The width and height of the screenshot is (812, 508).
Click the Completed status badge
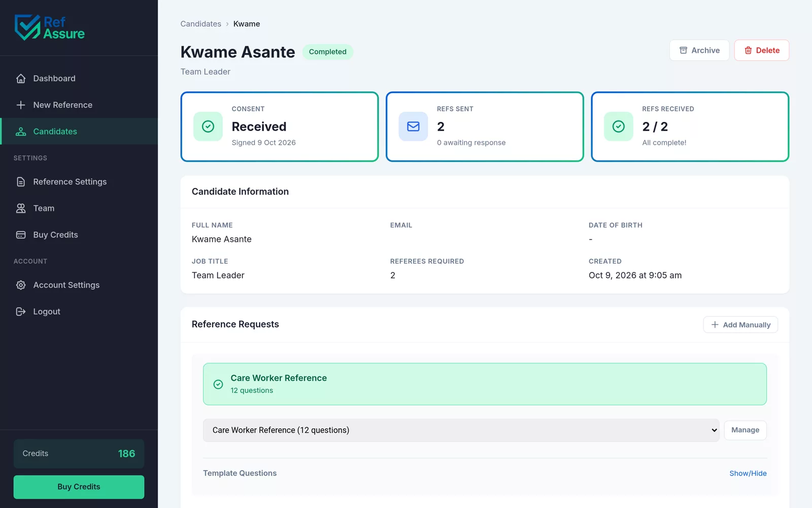328,52
